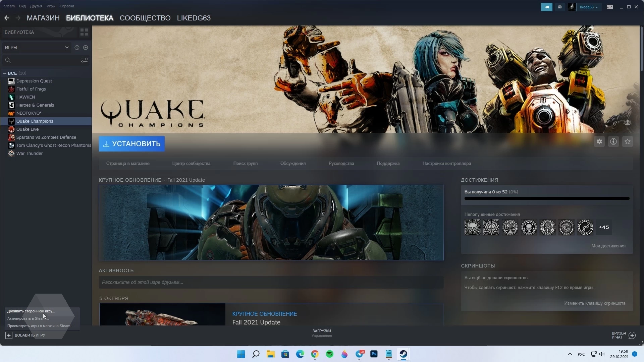Open Windows Start menu

click(x=241, y=354)
